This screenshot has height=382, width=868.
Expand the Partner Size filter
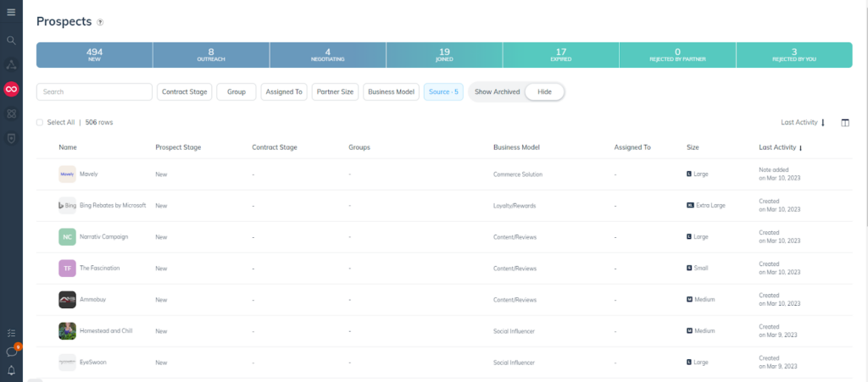pos(335,91)
